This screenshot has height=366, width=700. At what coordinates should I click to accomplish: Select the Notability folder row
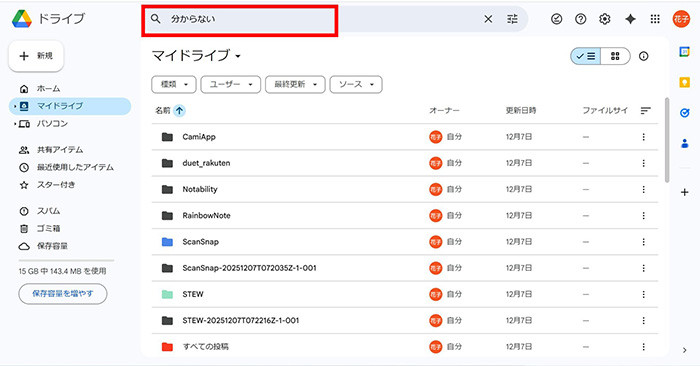(x=404, y=189)
